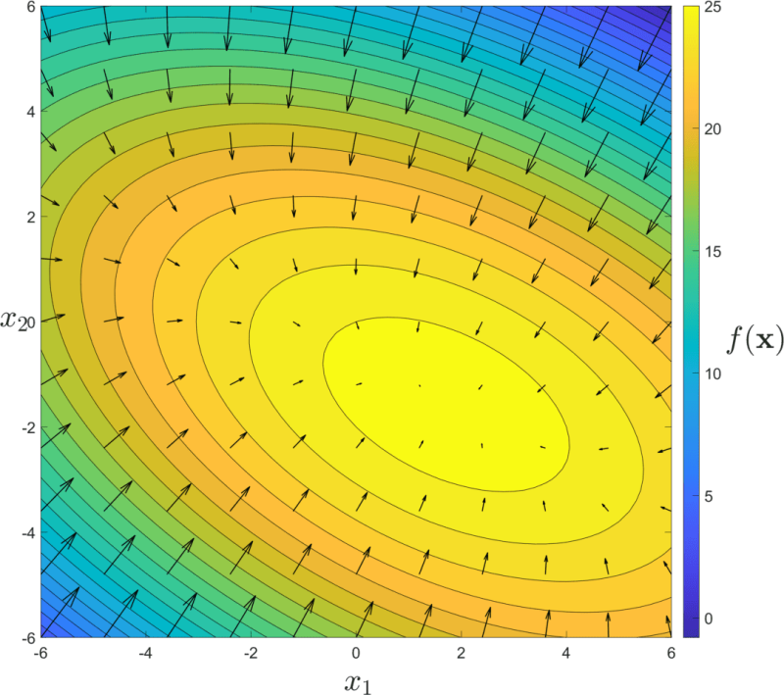Viewport: 784px width, 695px height.
Task: Click the x1 axis label
Action: coord(358,683)
